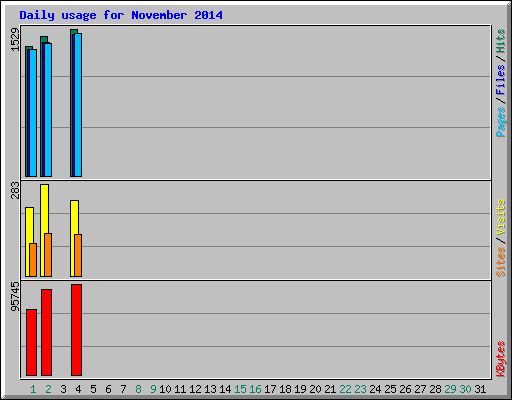Viewport: 512px width, 400px height.
Task: Click day 20 on the x-axis
Action: [x=315, y=389]
